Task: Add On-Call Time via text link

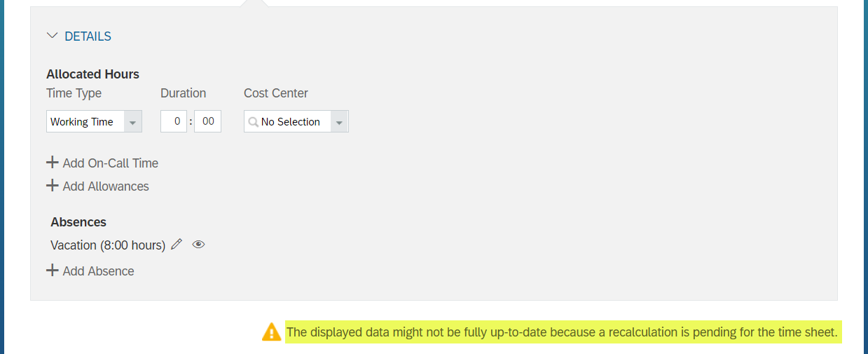Action: tap(111, 163)
